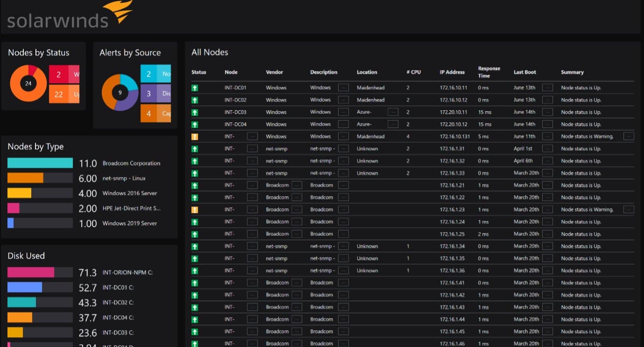Viewport: 644px width, 347px height.
Task: Click the green status arrow for 172.16.1.25
Action: tap(195, 234)
